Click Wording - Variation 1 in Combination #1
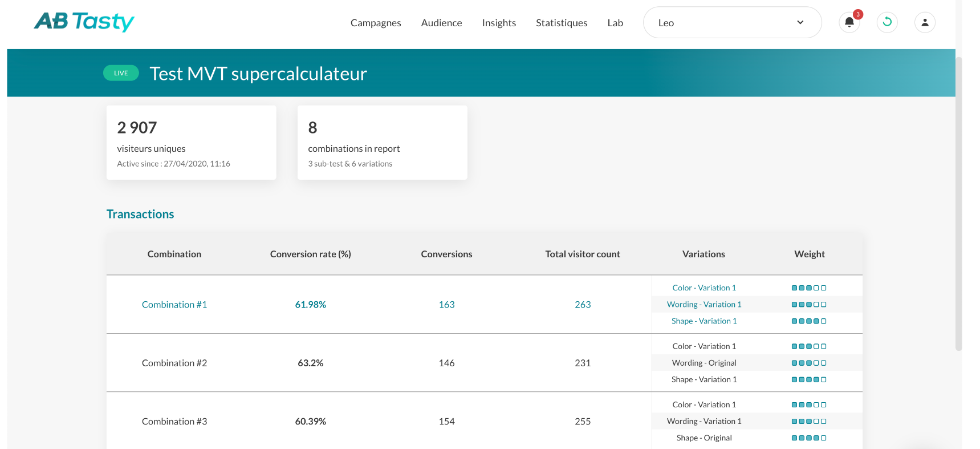This screenshot has width=980, height=449. pyautogui.click(x=704, y=305)
